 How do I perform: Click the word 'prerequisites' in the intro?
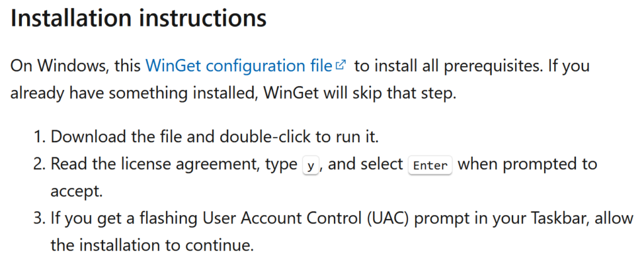[501, 65]
